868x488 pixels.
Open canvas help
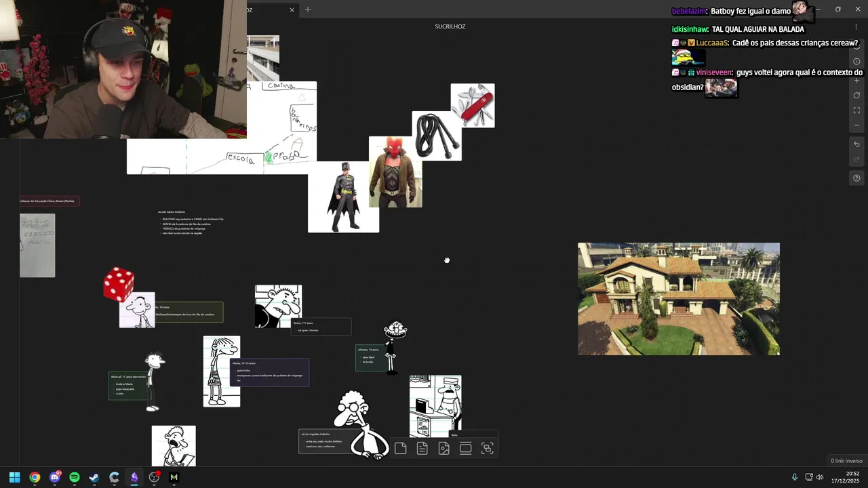pos(856,178)
